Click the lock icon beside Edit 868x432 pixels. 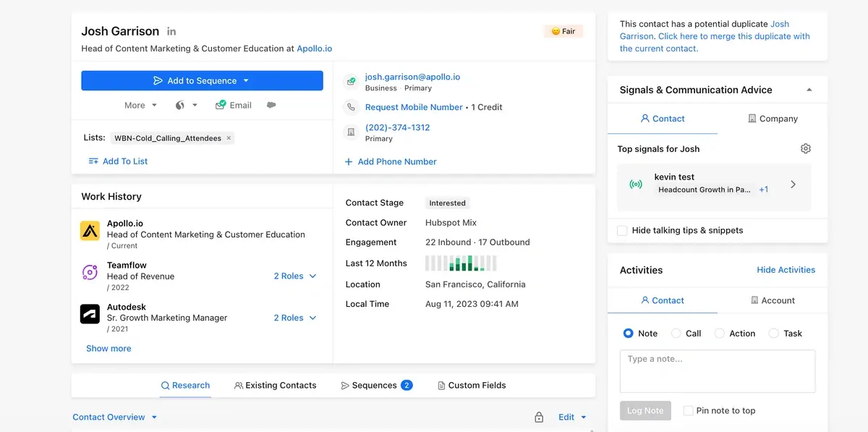pyautogui.click(x=539, y=418)
